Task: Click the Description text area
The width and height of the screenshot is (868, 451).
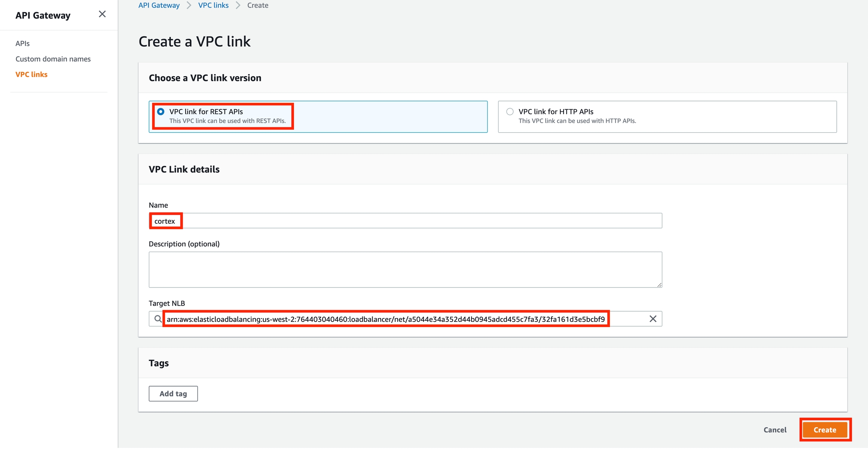Action: pos(405,269)
